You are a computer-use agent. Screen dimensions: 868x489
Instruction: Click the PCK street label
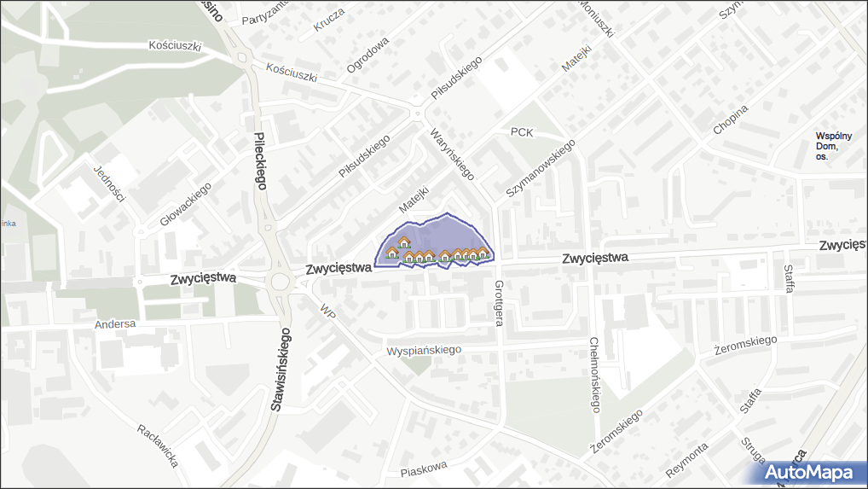pos(521,131)
